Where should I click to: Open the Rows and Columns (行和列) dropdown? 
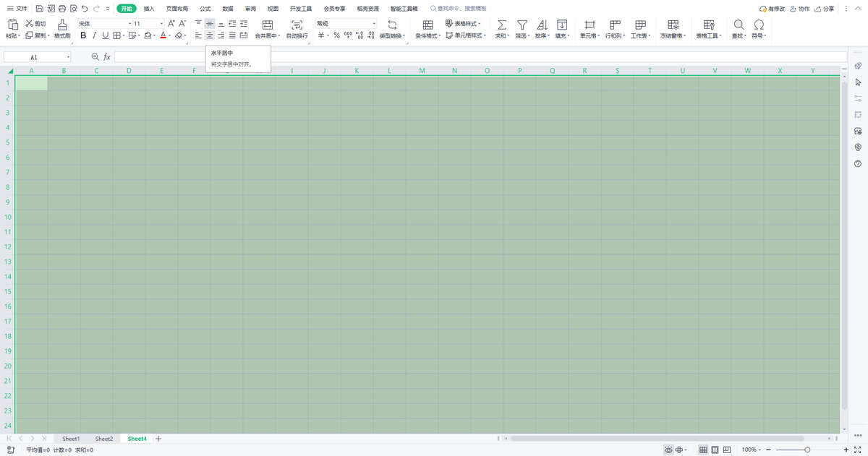[x=614, y=35]
